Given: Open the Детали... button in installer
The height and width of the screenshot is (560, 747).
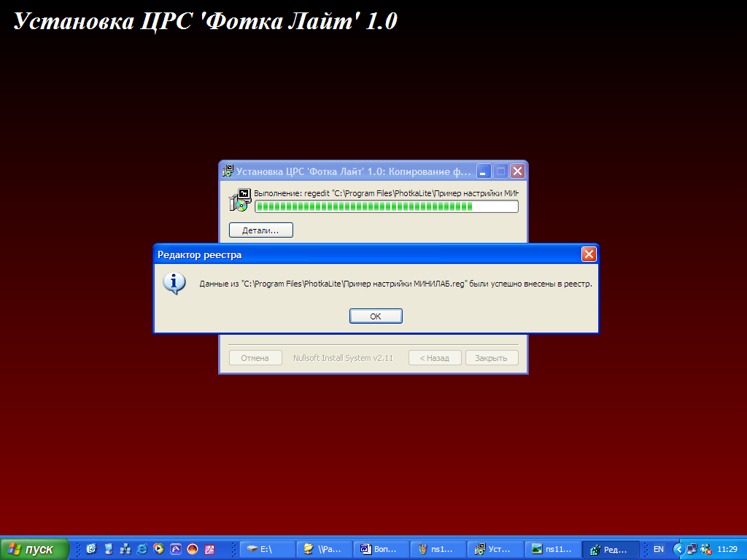Looking at the screenshot, I should [x=260, y=230].
